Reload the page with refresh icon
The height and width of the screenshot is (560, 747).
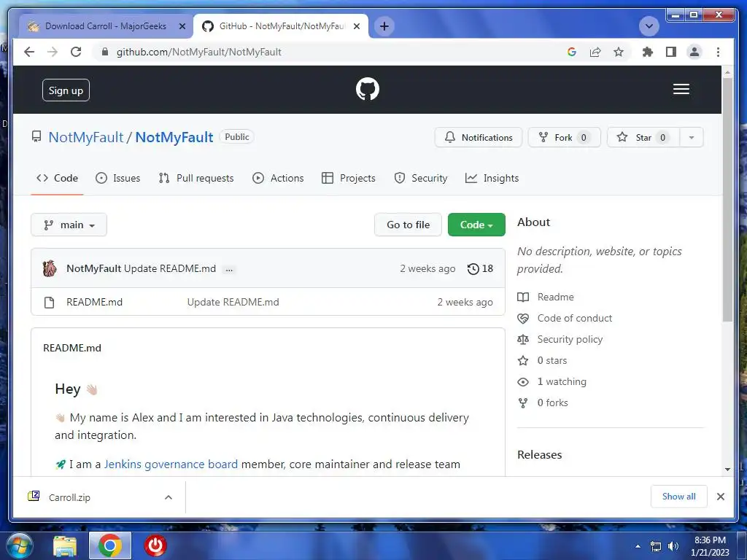(x=76, y=52)
